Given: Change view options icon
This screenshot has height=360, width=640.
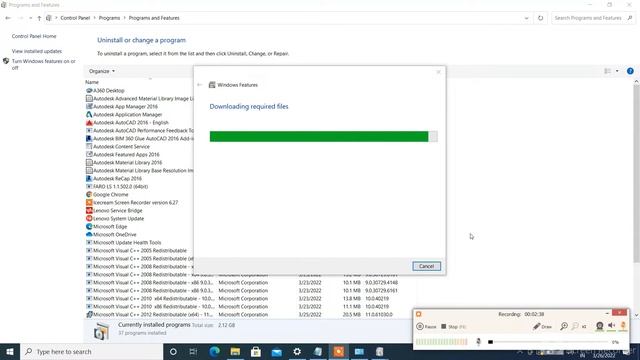Looking at the screenshot, I should [x=607, y=71].
